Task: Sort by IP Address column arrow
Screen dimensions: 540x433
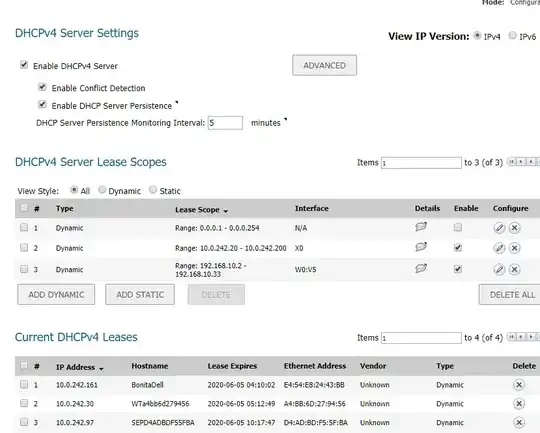Action: click(x=101, y=369)
